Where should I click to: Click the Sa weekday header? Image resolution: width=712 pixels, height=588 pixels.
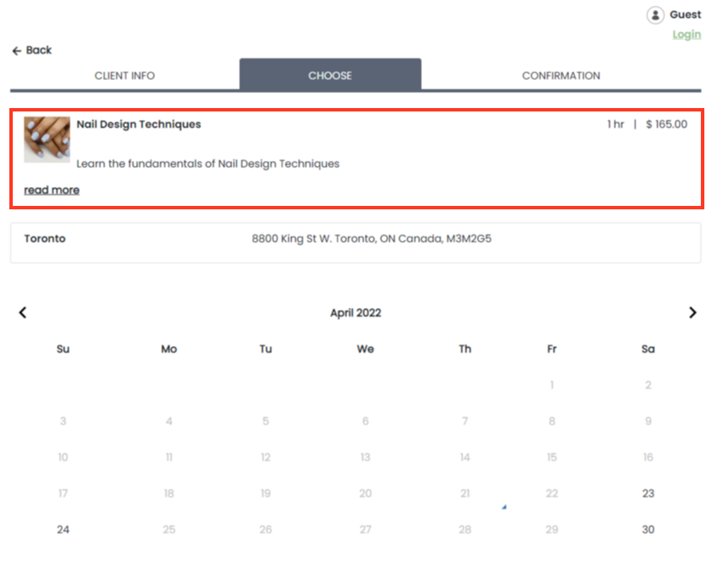pyautogui.click(x=648, y=349)
